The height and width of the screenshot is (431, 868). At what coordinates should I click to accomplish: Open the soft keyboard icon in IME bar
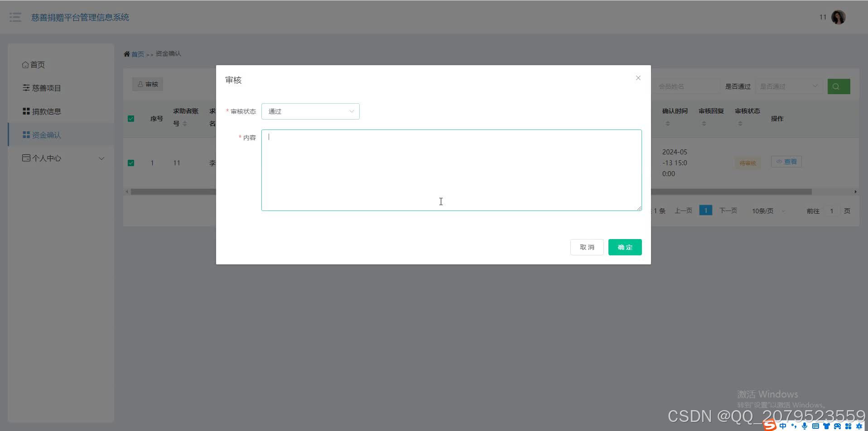[815, 426]
